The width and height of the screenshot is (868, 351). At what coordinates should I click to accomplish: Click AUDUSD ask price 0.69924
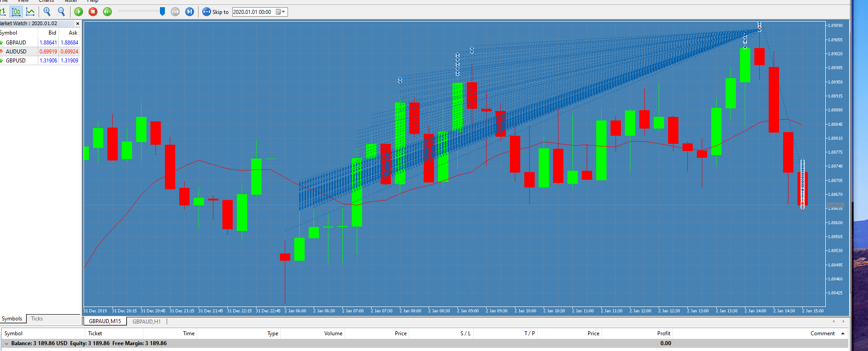tap(69, 52)
